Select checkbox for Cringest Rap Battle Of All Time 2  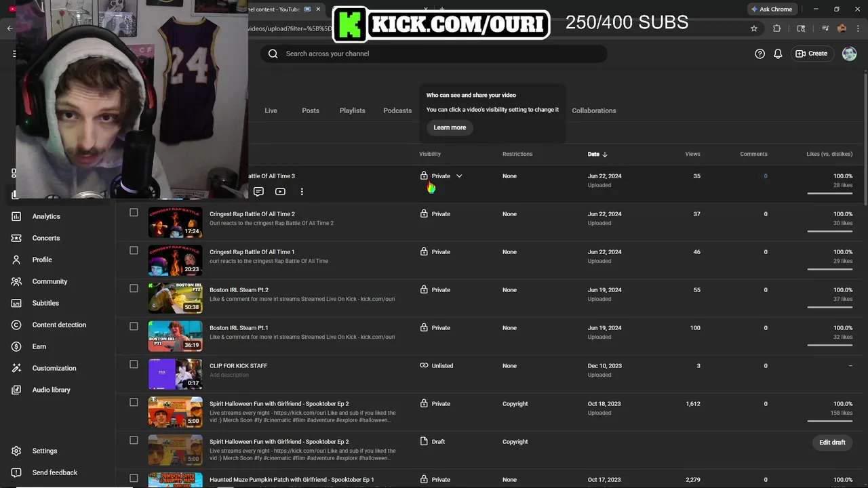(134, 213)
